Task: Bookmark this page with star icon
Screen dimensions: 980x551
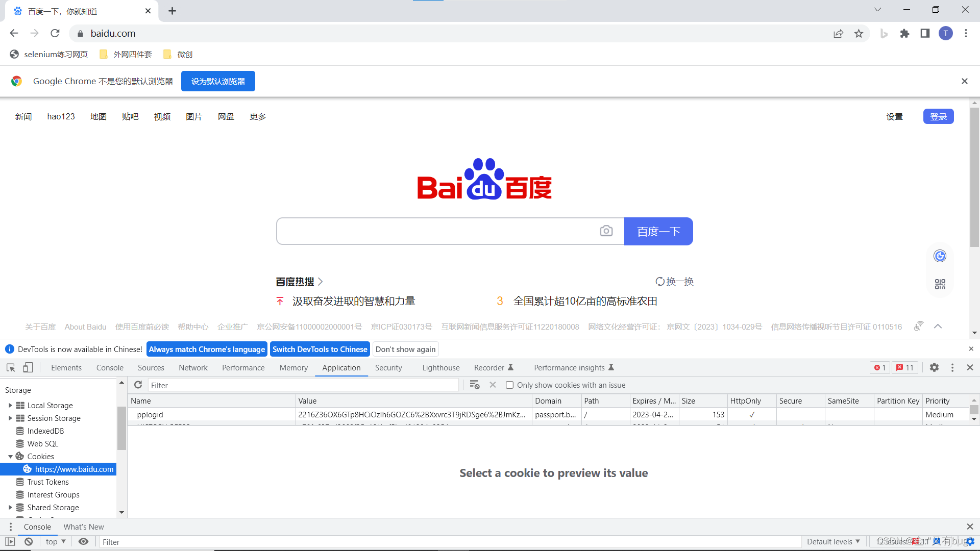Action: pyautogui.click(x=859, y=34)
